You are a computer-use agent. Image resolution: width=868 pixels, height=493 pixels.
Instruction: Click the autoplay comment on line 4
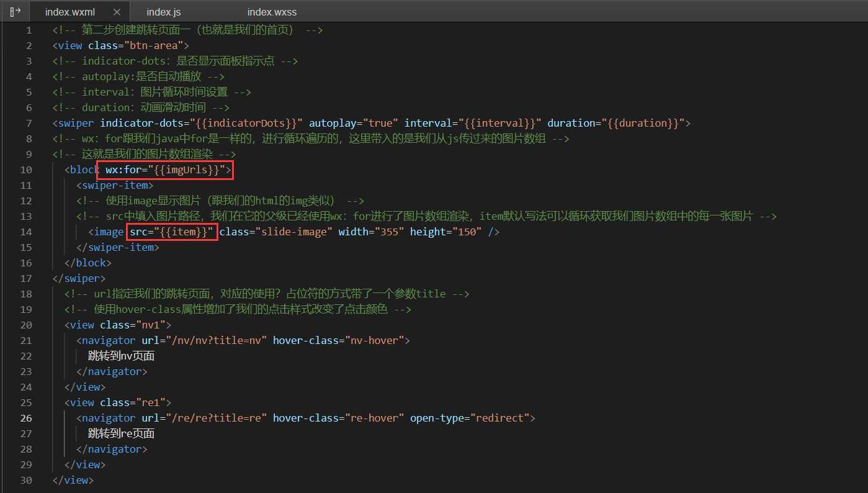(138, 76)
